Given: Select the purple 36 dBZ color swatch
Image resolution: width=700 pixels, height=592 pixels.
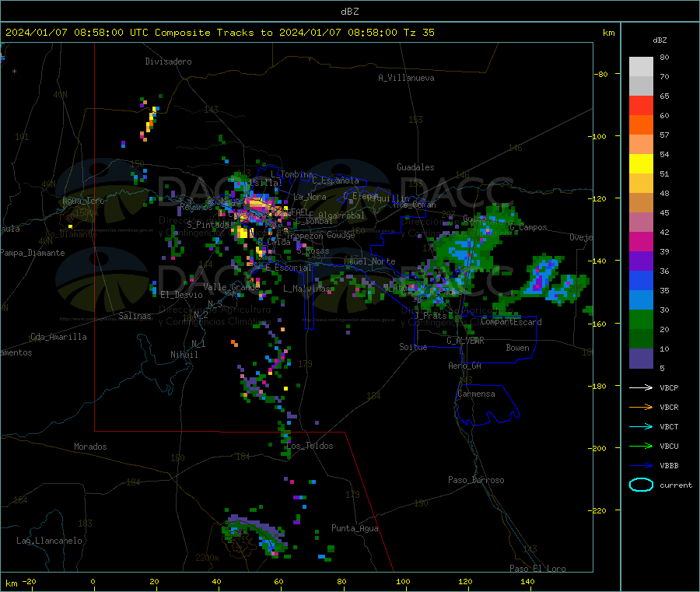Looking at the screenshot, I should pos(641,261).
